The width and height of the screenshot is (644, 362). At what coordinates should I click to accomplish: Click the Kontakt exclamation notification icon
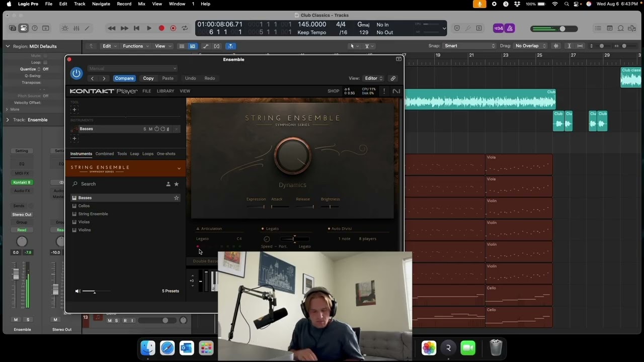coord(384,91)
